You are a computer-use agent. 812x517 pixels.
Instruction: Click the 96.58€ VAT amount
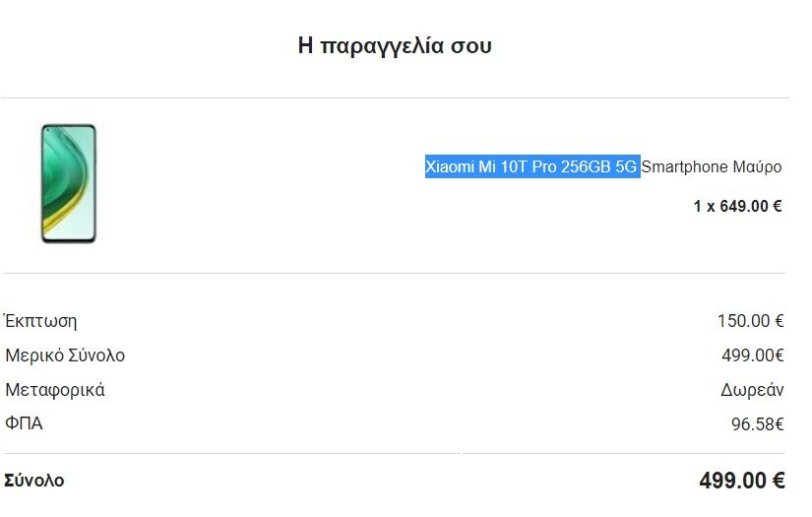757,424
